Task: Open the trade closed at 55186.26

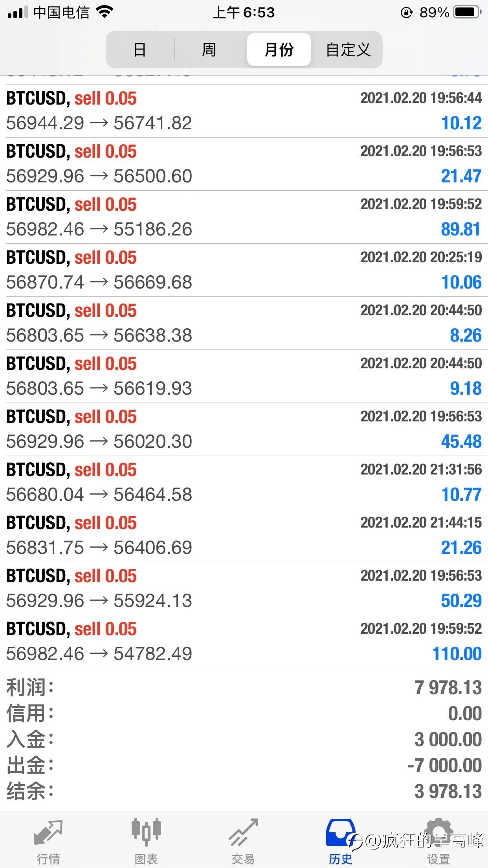Action: [x=244, y=217]
